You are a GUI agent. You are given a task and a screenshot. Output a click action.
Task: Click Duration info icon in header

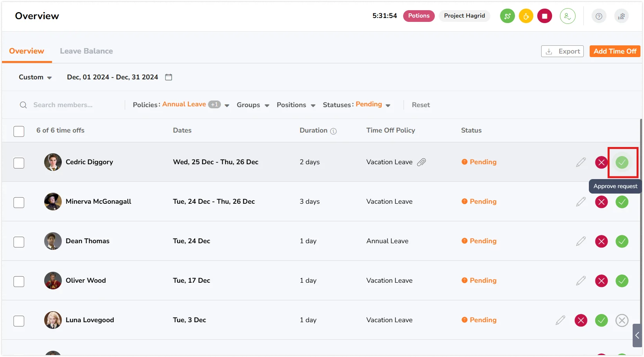[333, 131]
